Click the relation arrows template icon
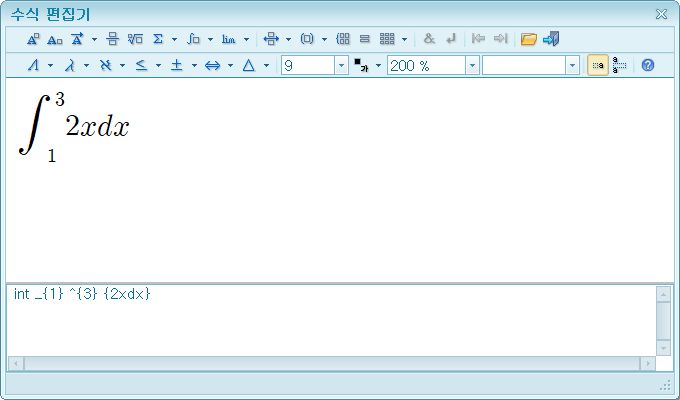The image size is (680, 400). pos(271,39)
